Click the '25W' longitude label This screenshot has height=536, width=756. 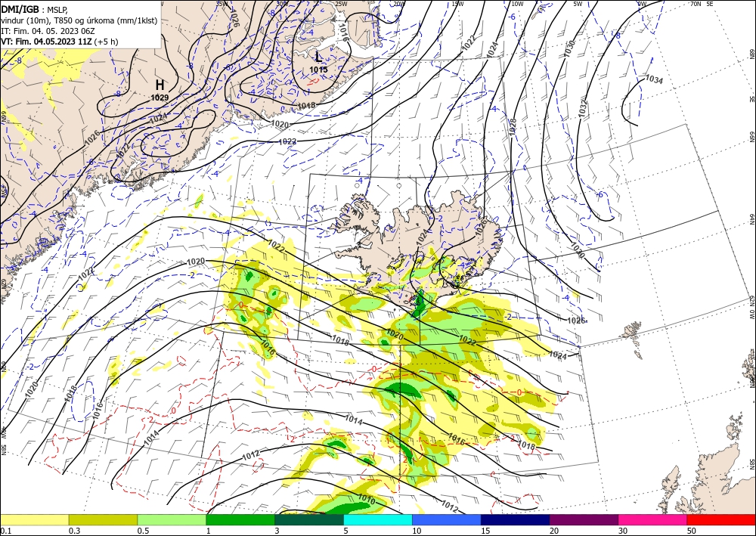[x=341, y=4]
